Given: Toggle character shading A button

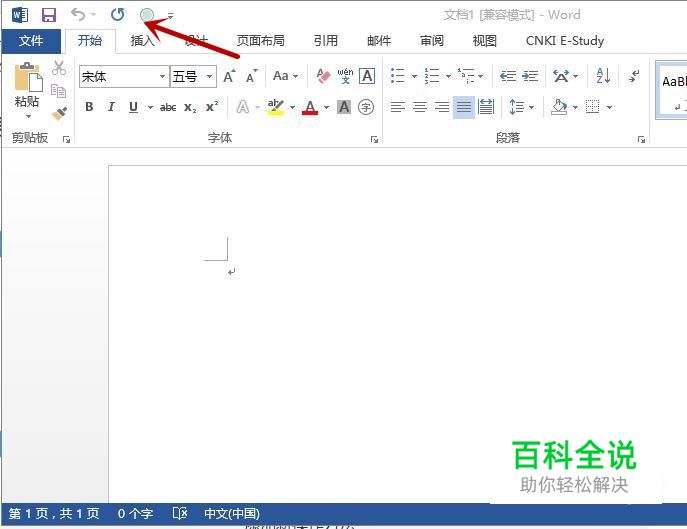Looking at the screenshot, I should [344, 107].
